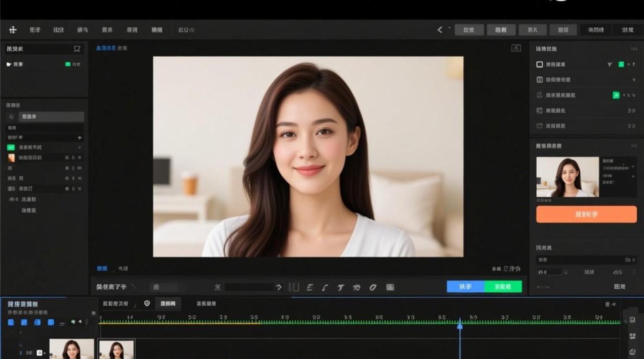Click the expand icon above the preview's top-right corner
Viewport: 644px width, 359px height.
coord(516,48)
